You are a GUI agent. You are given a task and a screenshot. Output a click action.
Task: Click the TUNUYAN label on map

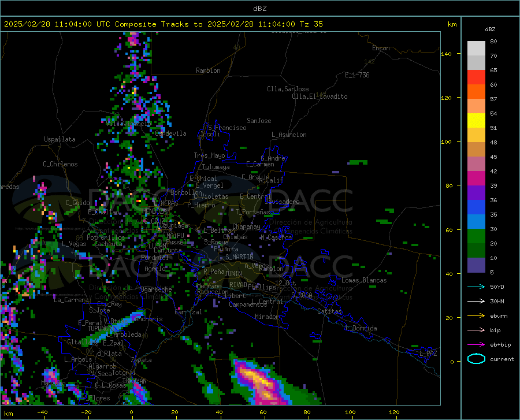tap(135, 381)
